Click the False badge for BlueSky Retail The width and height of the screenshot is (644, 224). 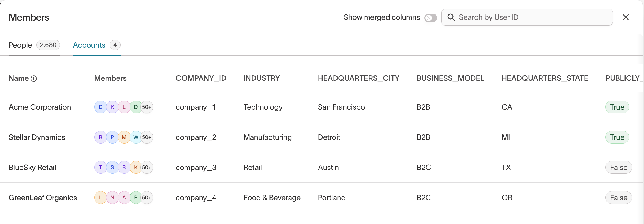coord(619,167)
